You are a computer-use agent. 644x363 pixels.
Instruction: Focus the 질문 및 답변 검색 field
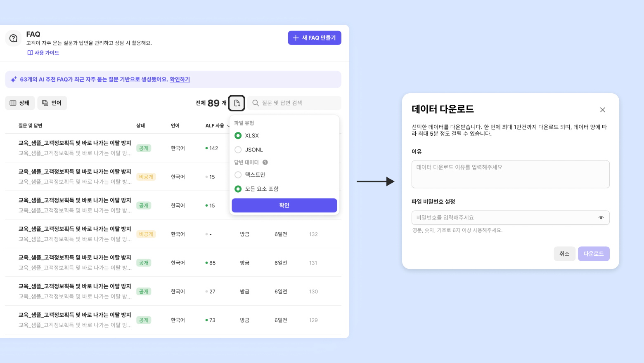[294, 103]
